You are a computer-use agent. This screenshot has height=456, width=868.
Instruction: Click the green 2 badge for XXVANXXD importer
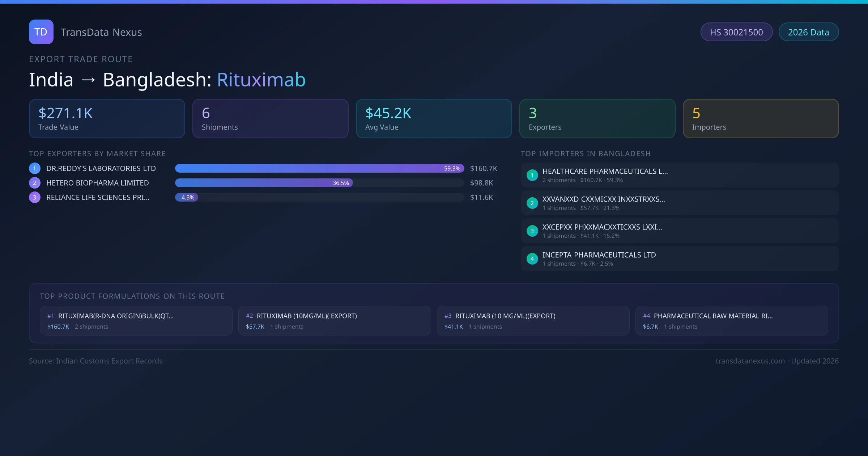(x=532, y=203)
